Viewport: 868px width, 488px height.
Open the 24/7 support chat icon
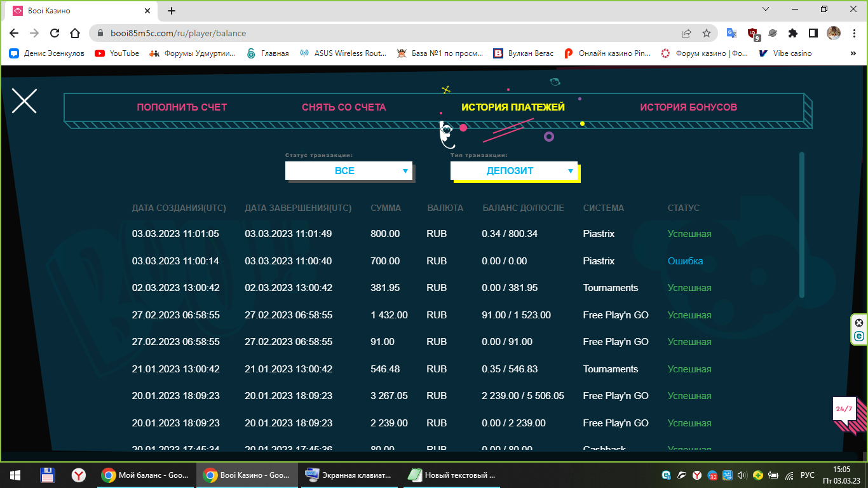click(x=845, y=410)
